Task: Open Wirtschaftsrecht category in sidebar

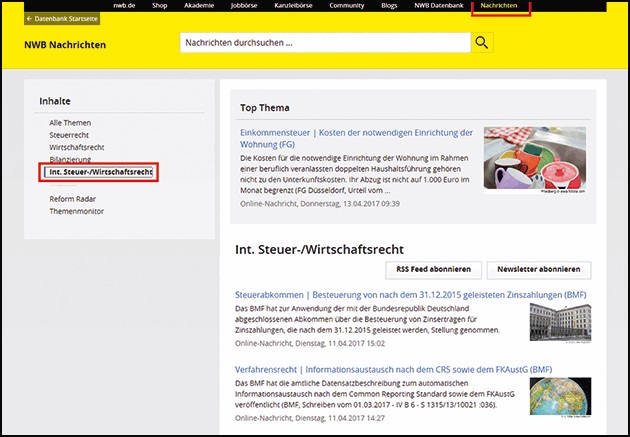Action: (77, 146)
